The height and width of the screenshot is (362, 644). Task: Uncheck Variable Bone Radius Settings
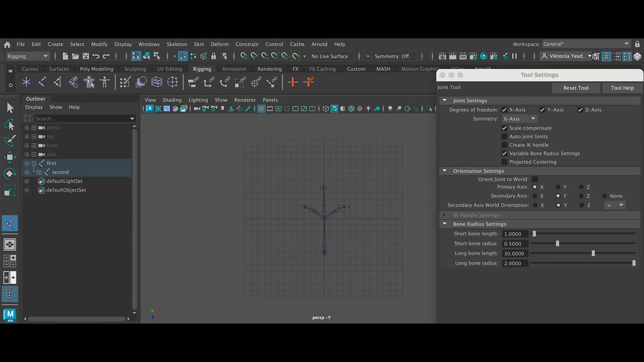504,154
